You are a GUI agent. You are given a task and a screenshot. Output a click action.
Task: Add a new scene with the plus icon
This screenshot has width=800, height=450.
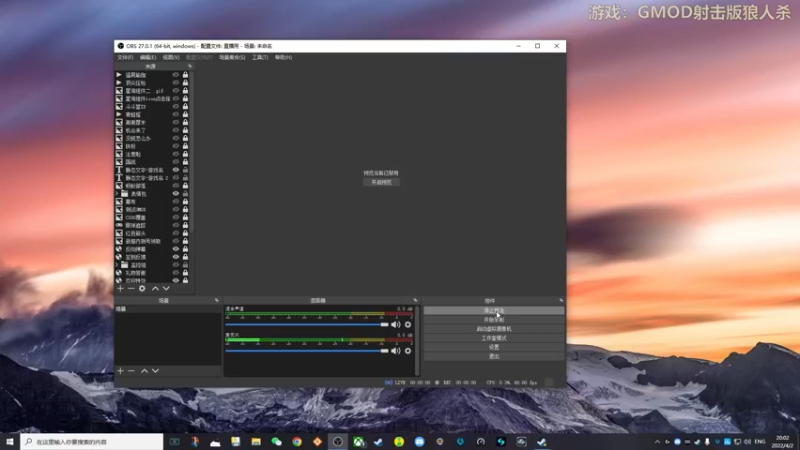tap(120, 371)
